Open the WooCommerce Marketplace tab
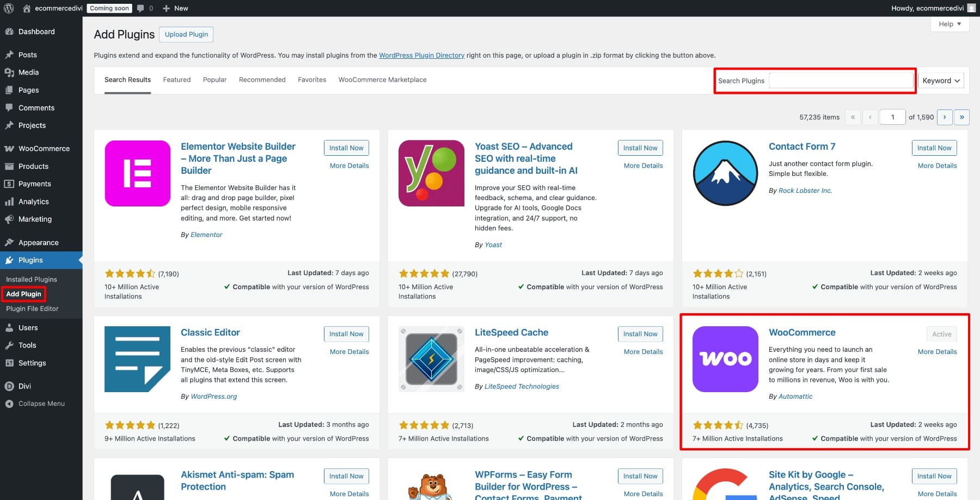This screenshot has width=980, height=500. [382, 80]
